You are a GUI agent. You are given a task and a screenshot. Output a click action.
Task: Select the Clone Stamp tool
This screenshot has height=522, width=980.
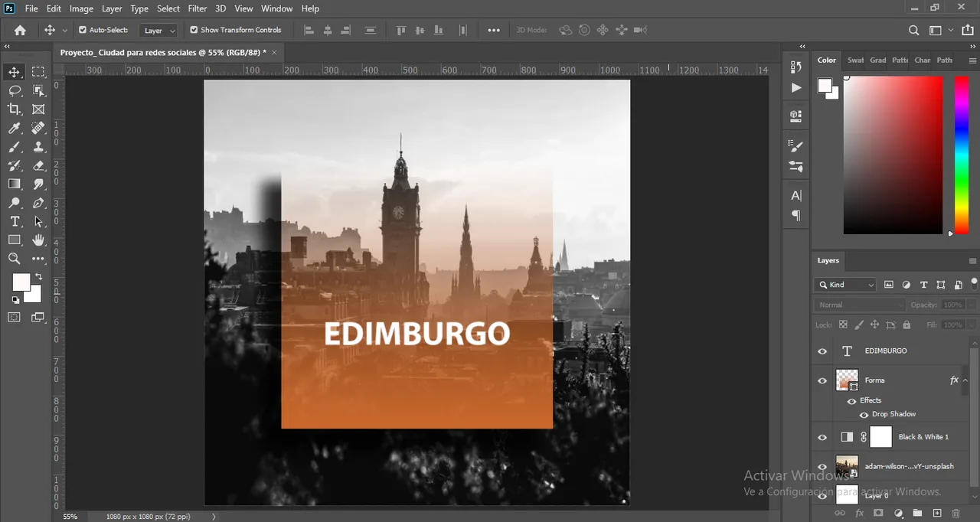pyautogui.click(x=38, y=147)
